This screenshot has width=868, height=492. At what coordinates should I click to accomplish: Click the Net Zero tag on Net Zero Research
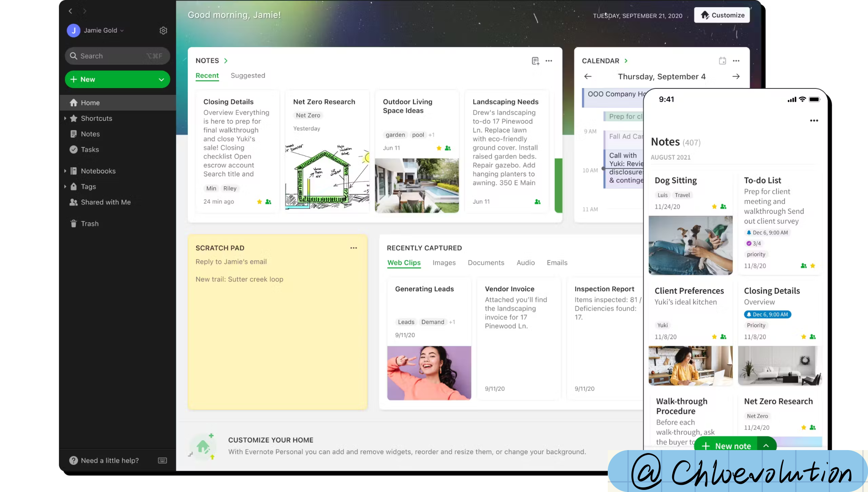tap(308, 115)
